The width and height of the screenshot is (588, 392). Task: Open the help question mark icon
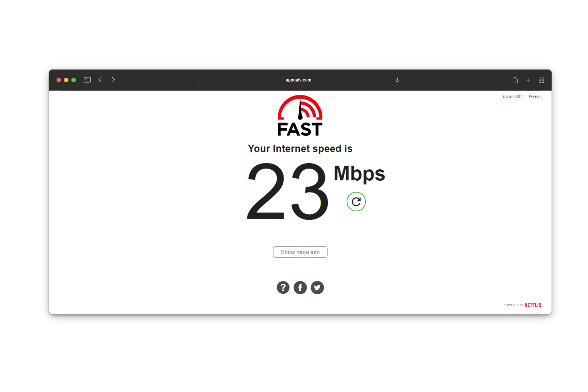[283, 288]
